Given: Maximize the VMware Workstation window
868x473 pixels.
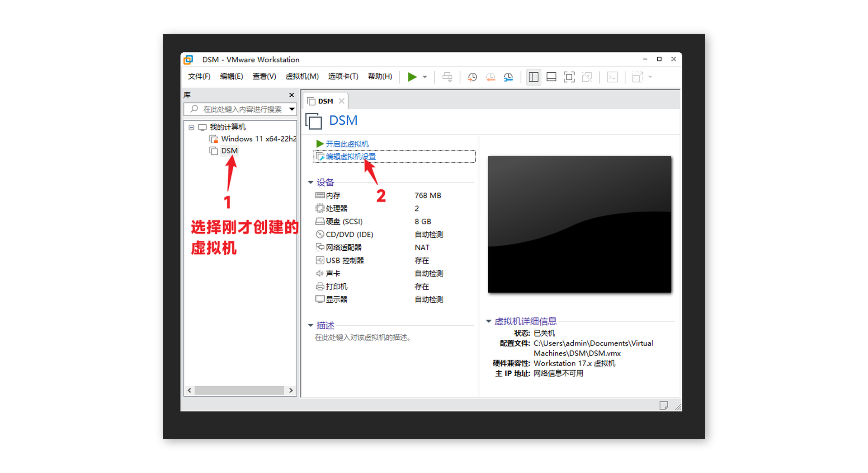Looking at the screenshot, I should (x=659, y=59).
